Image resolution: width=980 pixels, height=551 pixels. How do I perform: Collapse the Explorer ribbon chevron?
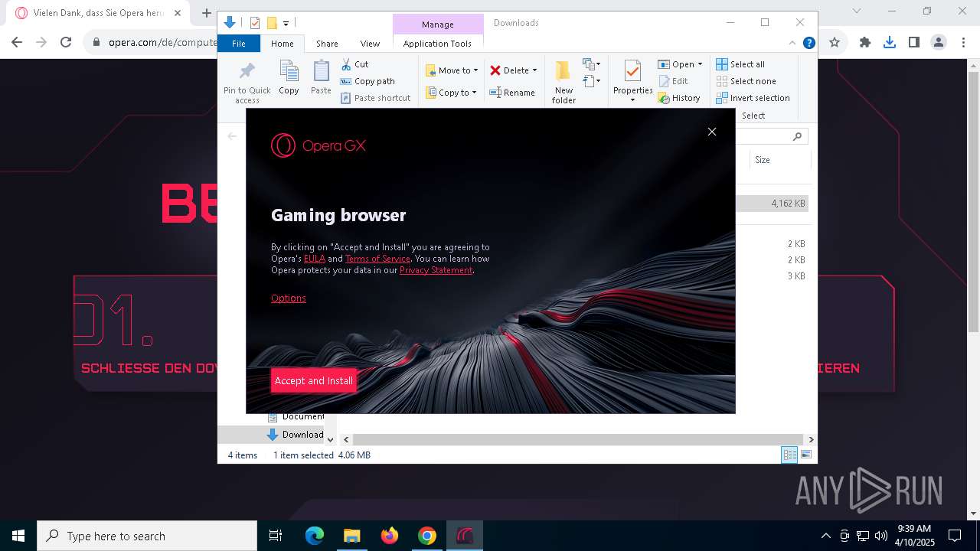click(792, 43)
